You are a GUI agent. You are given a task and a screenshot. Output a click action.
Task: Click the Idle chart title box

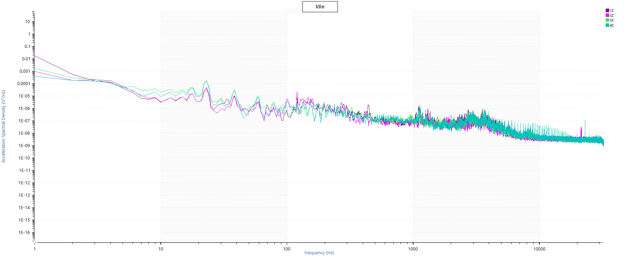(x=320, y=7)
